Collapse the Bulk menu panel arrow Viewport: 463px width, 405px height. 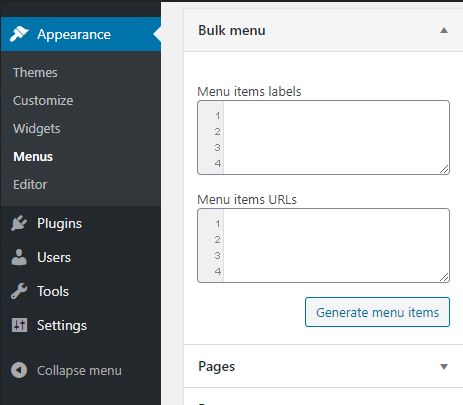click(x=444, y=30)
